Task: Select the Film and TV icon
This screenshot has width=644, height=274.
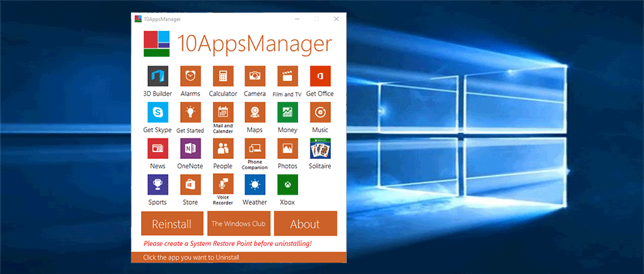Action: [x=288, y=76]
